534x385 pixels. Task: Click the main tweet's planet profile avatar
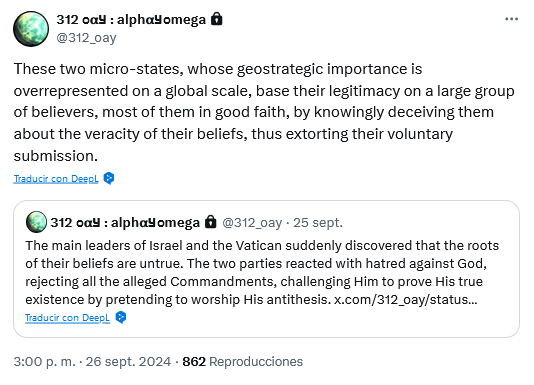pos(31,29)
